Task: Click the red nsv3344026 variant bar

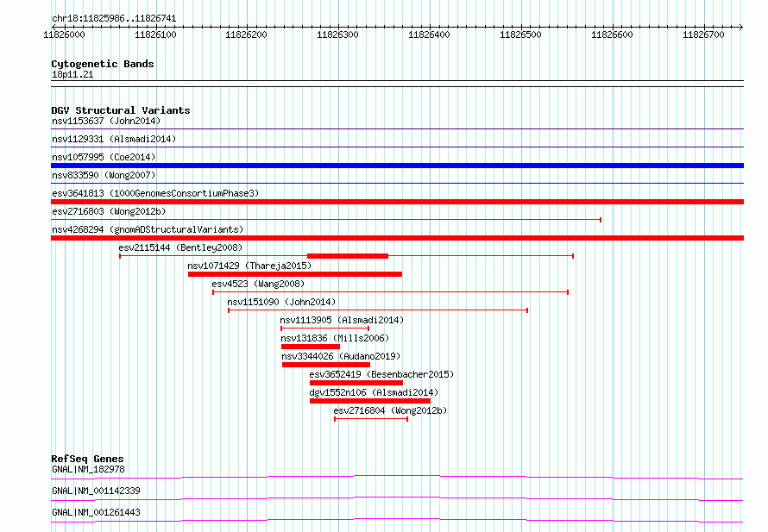Action: click(x=326, y=365)
